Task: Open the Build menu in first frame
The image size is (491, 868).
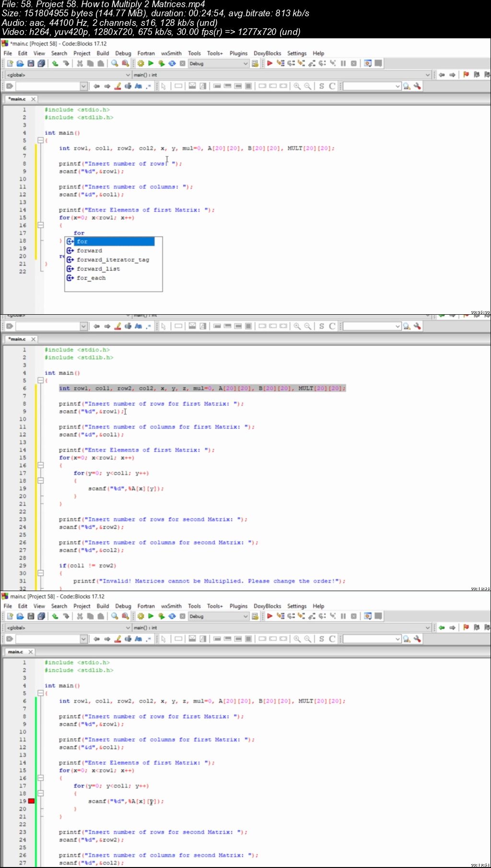Action: 103,53
